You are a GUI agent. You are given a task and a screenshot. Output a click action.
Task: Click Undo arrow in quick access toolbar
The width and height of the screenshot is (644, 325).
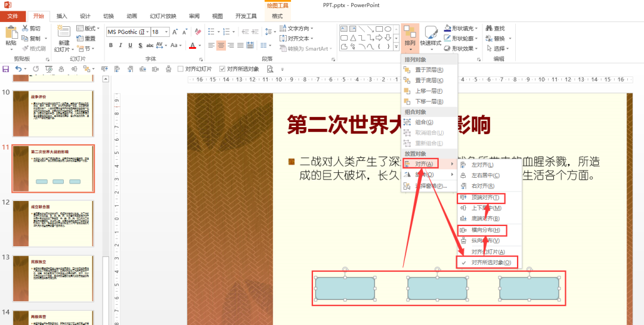18,69
